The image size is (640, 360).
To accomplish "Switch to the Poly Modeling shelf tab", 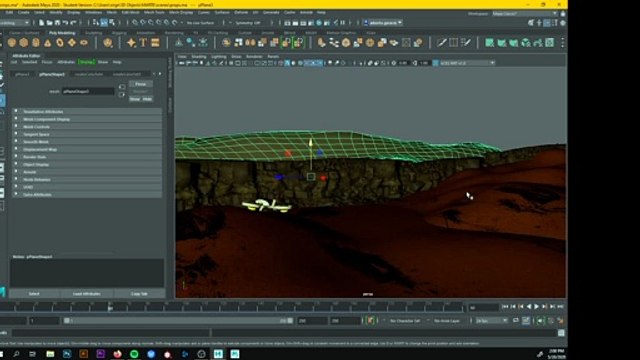I will click(62, 33).
